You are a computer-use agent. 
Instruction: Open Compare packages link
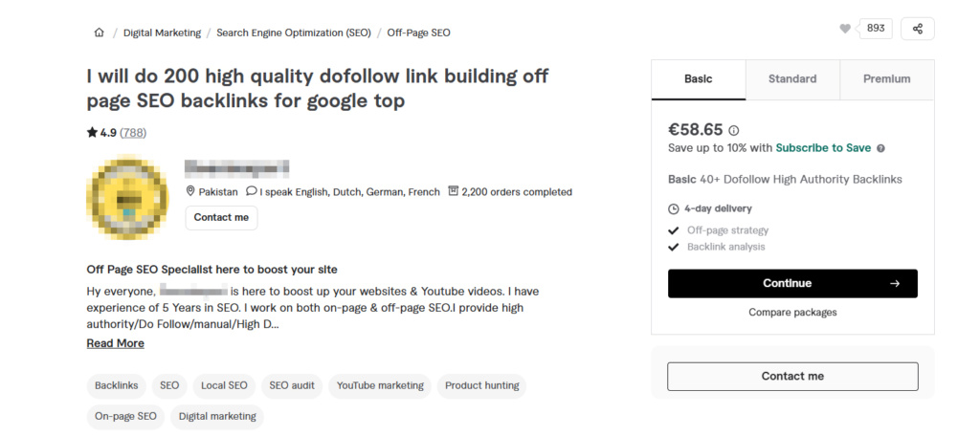tap(792, 313)
